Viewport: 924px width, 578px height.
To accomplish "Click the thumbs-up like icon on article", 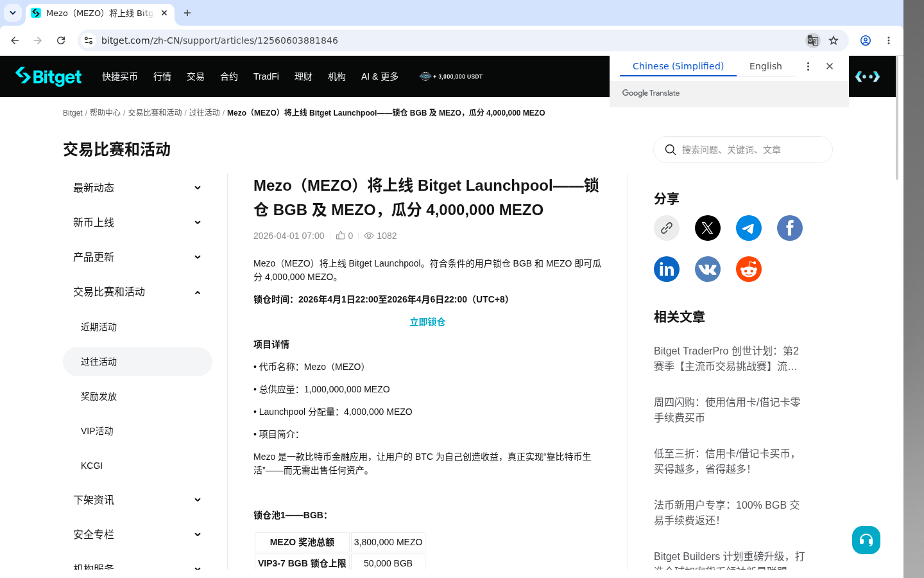I will pos(341,236).
